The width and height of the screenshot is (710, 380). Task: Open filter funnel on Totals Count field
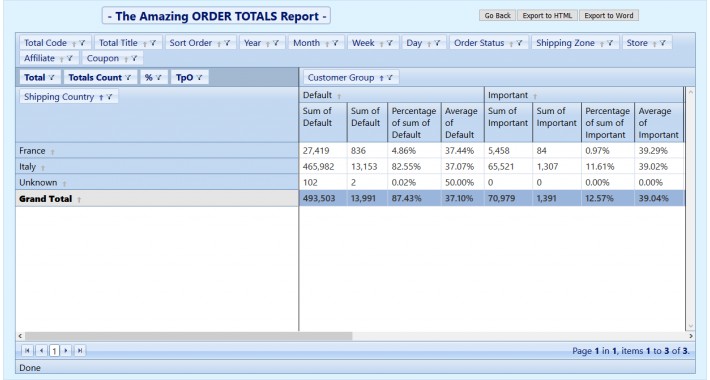pos(128,77)
